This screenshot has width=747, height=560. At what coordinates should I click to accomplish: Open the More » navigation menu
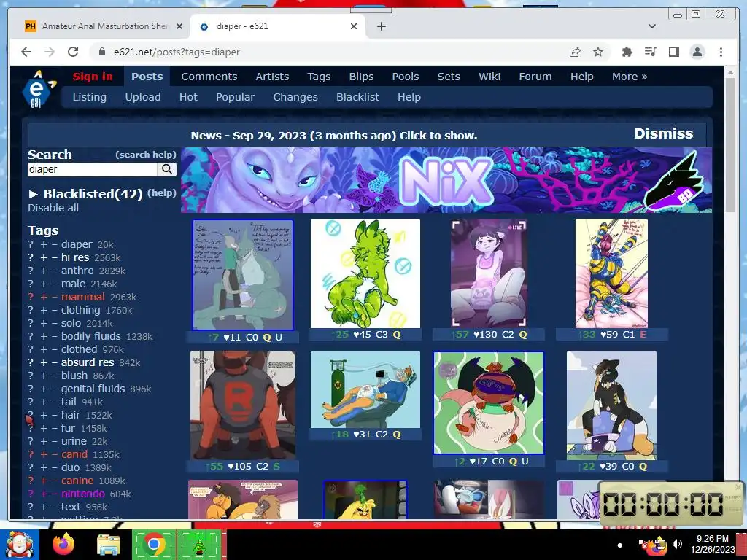pos(630,77)
